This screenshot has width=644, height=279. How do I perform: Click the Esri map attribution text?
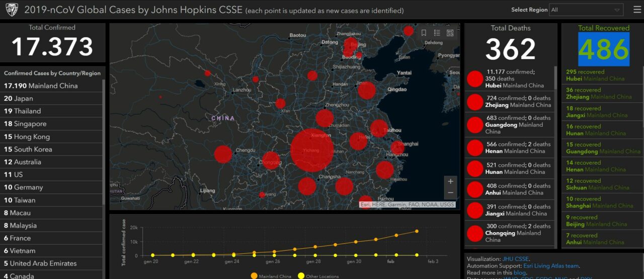[407, 204]
